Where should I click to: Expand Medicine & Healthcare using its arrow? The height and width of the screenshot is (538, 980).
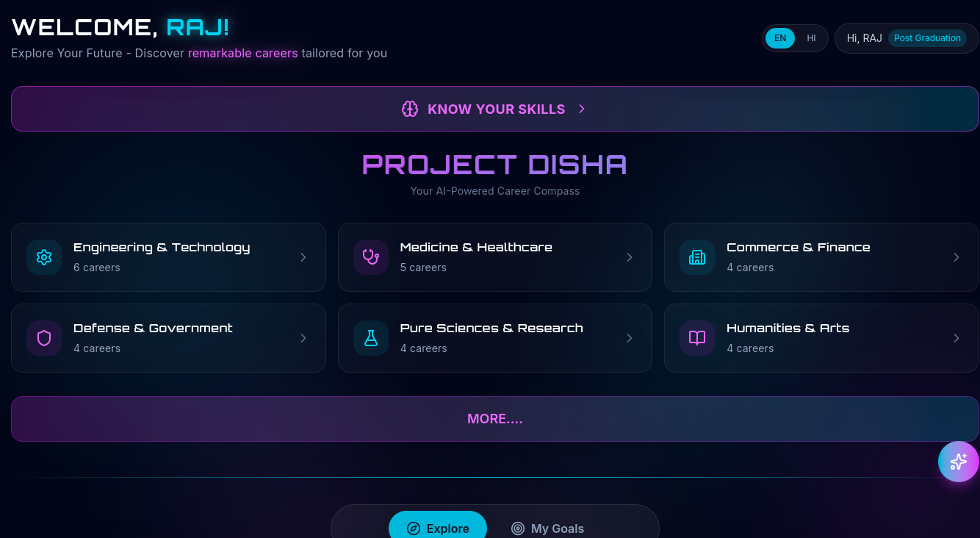point(630,257)
